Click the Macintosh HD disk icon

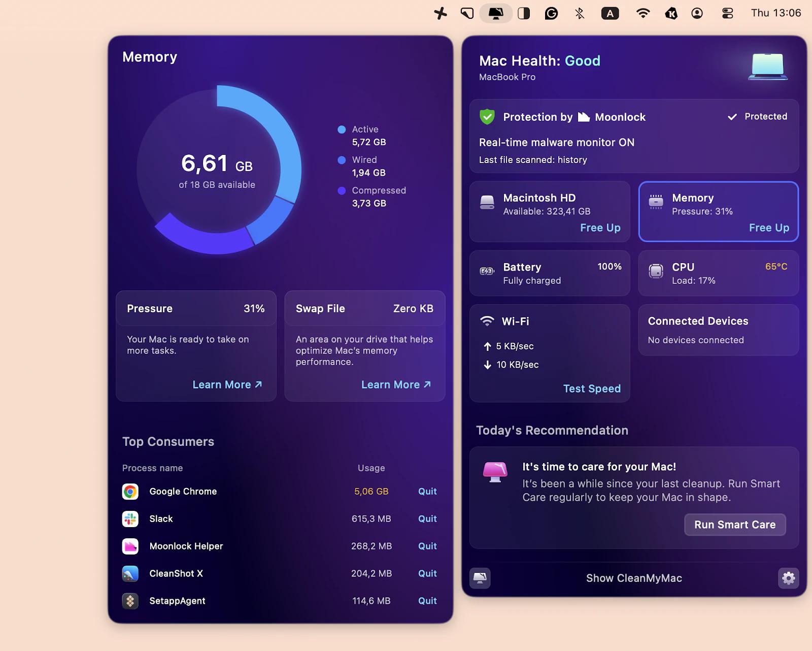tap(487, 203)
